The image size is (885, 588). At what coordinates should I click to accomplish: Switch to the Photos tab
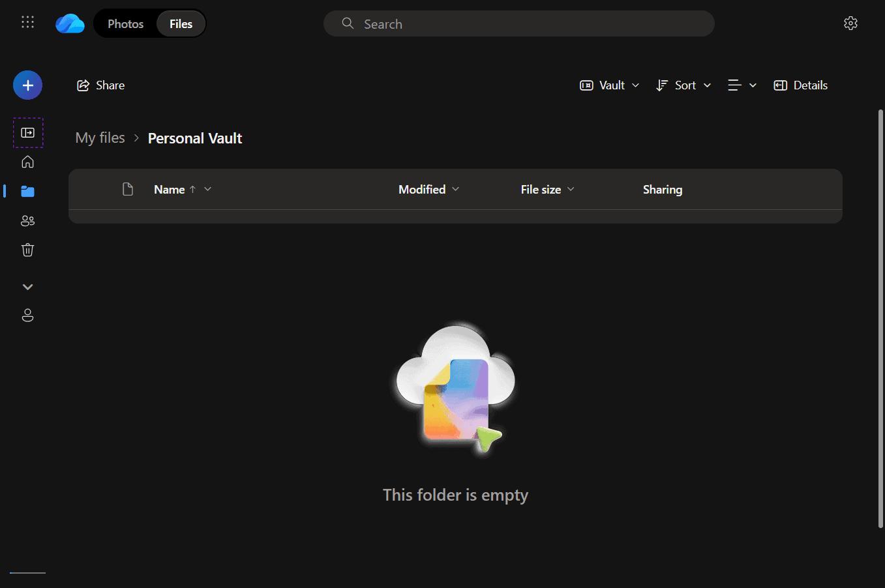125,24
